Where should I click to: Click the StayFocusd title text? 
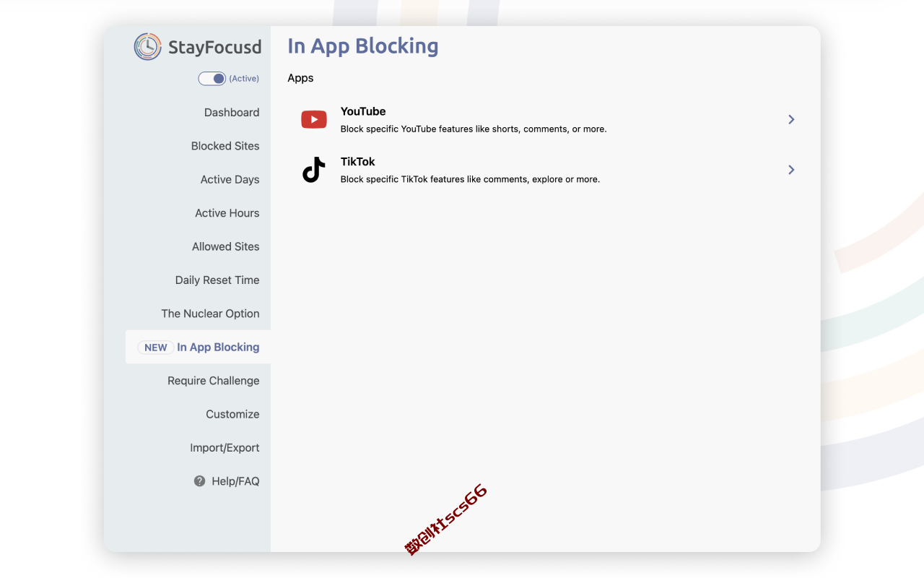(214, 48)
